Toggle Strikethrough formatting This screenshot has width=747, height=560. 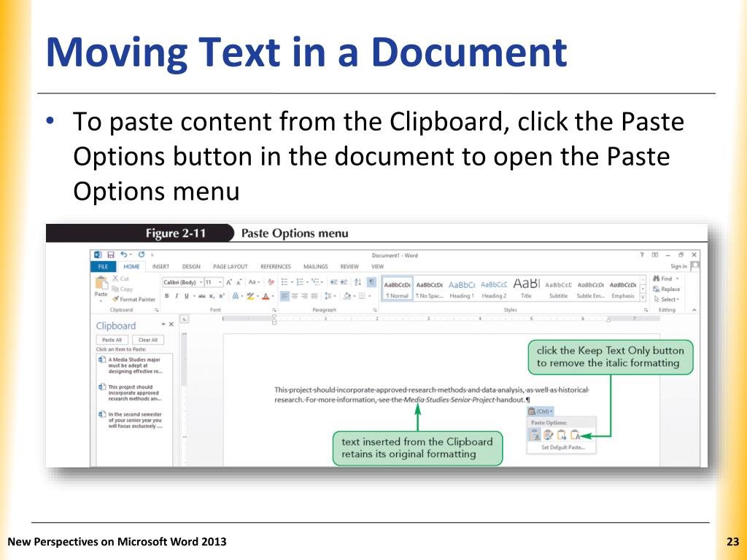coord(202,296)
